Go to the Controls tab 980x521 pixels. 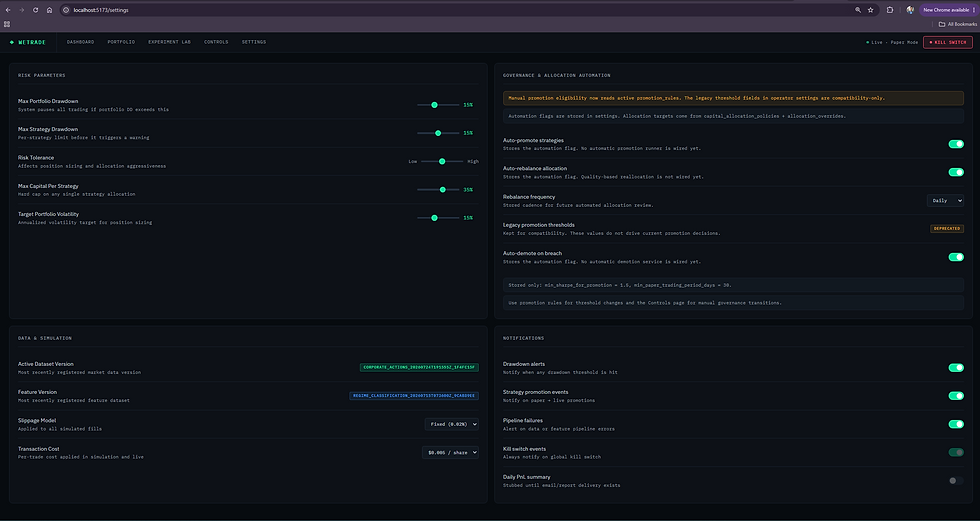(x=216, y=42)
